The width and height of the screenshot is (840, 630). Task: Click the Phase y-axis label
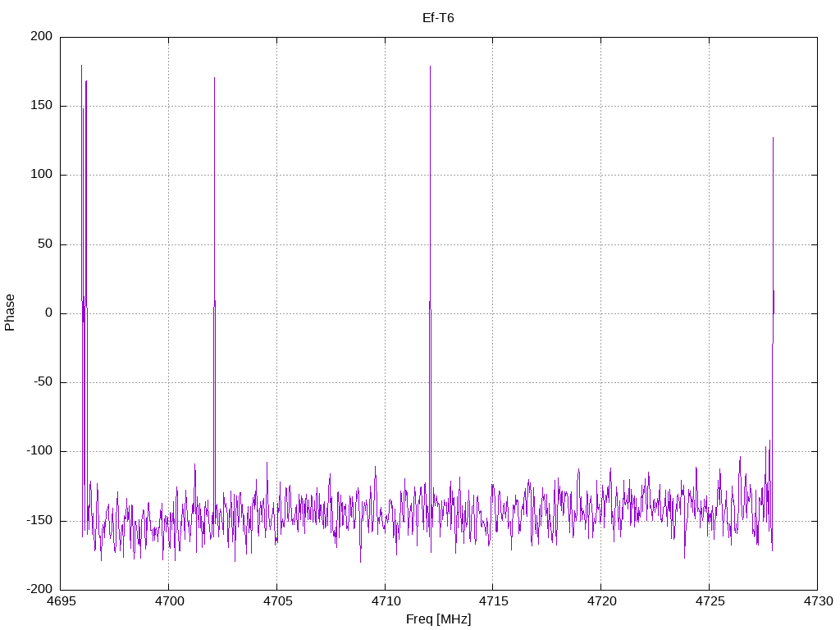(x=10, y=313)
